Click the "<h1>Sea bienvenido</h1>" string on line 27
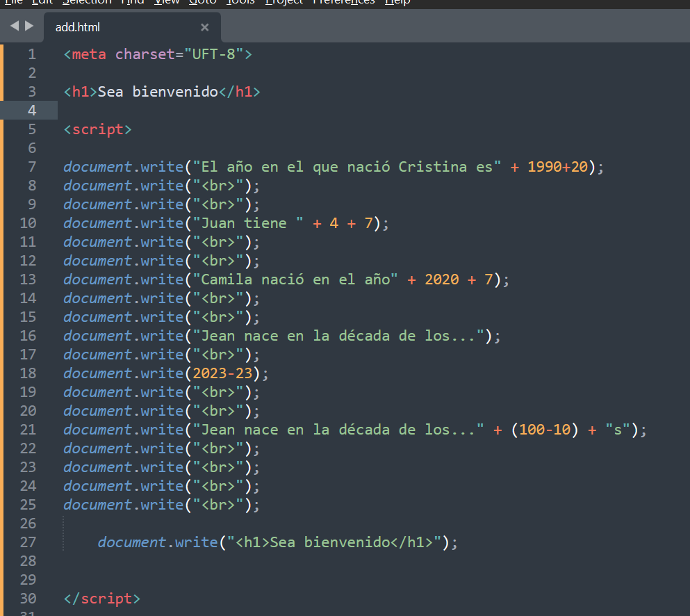Image resolution: width=690 pixels, height=616 pixels. 334,542
